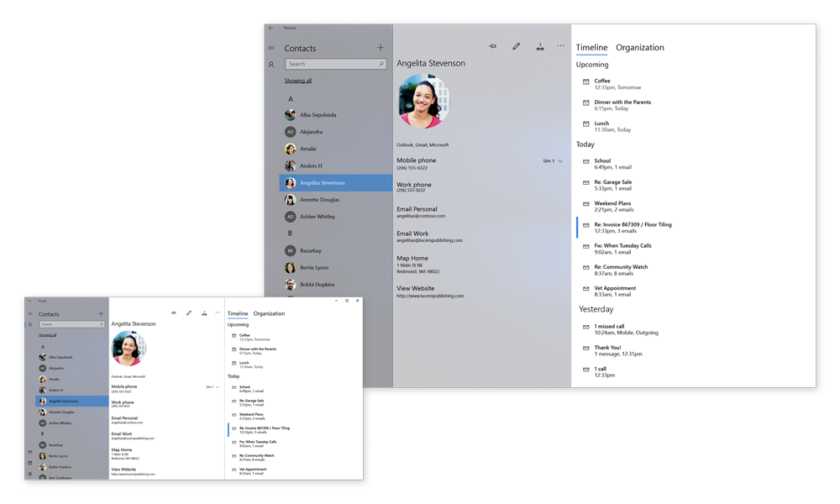Open Re: Community Watch in large window
840x504 pixels.
(621, 270)
